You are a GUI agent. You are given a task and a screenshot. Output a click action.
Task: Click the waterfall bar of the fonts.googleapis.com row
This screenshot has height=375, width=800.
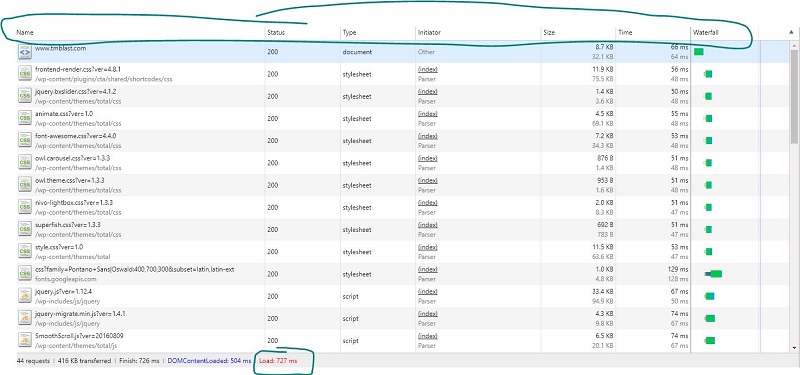[x=713, y=274]
